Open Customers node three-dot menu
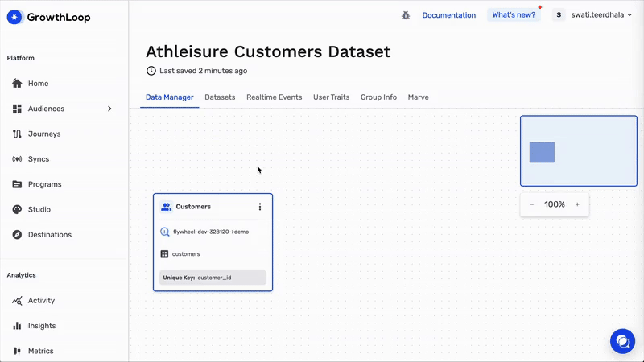The image size is (644, 362). 260,207
